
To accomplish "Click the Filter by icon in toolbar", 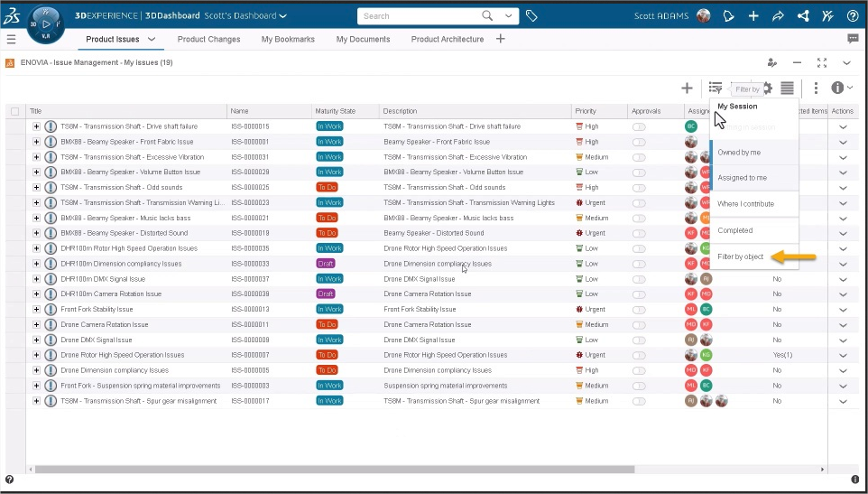I will click(x=716, y=88).
